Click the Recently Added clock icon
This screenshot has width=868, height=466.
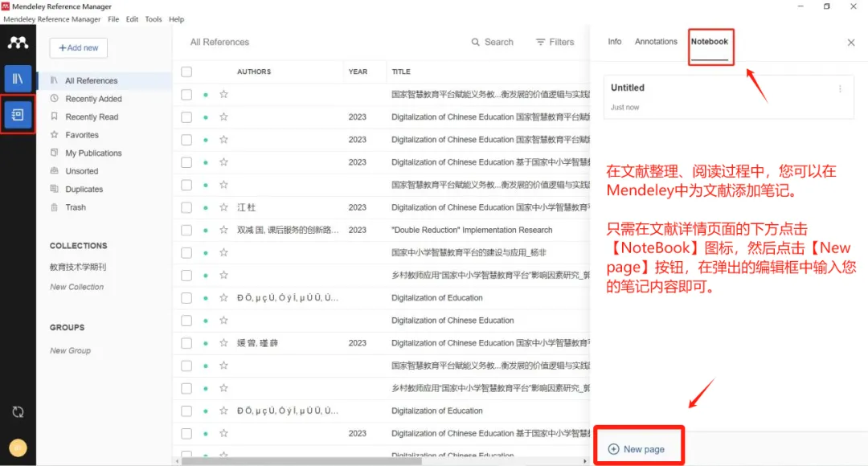(x=55, y=99)
